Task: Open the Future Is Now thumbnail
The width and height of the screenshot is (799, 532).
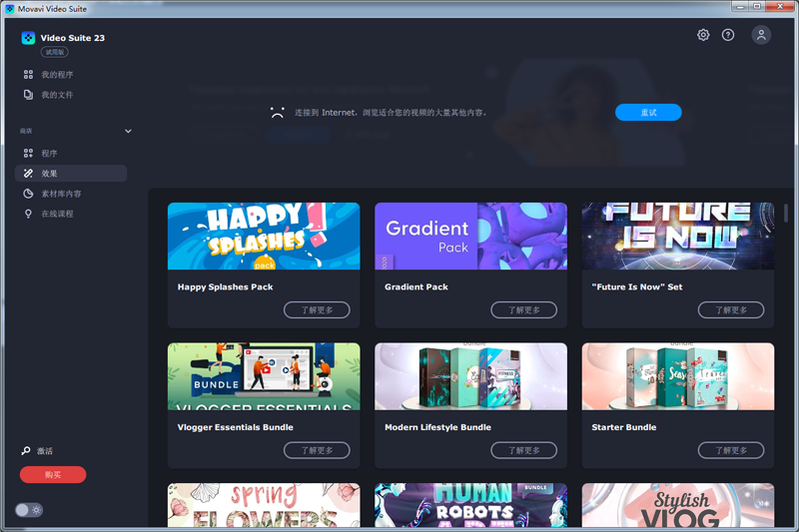Action: (678, 237)
